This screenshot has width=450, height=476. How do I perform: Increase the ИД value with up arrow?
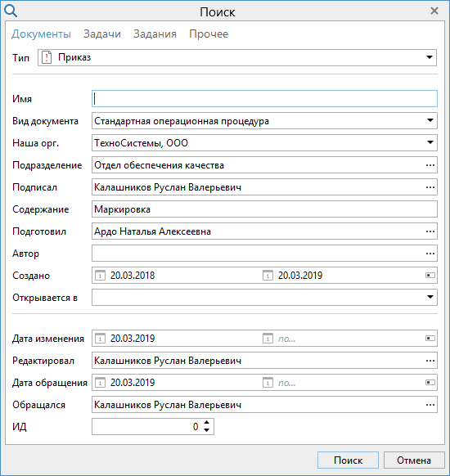pos(207,423)
